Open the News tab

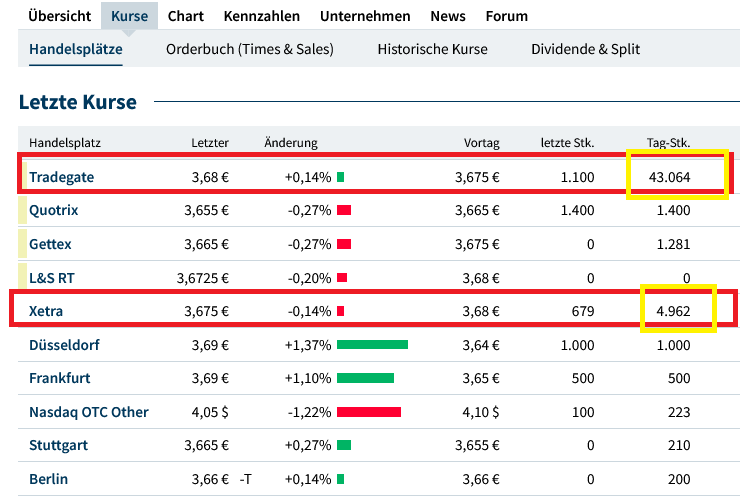click(448, 16)
